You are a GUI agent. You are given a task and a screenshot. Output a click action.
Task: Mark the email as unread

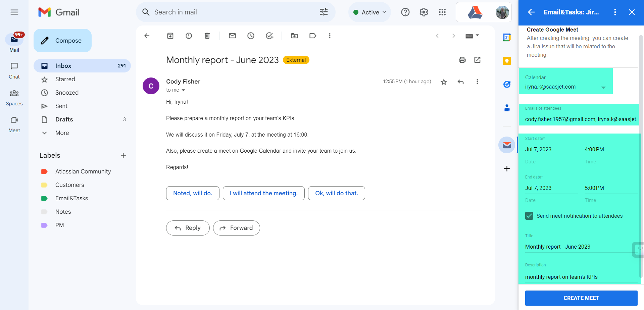pos(232,36)
